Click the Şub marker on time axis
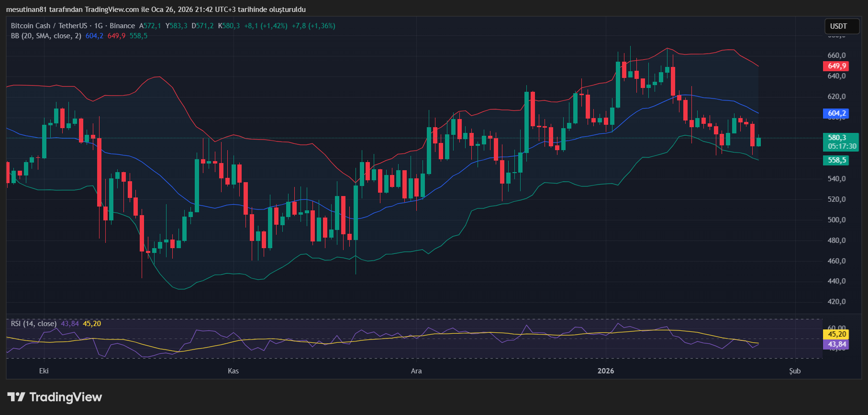The height and width of the screenshot is (415, 868). coord(795,371)
